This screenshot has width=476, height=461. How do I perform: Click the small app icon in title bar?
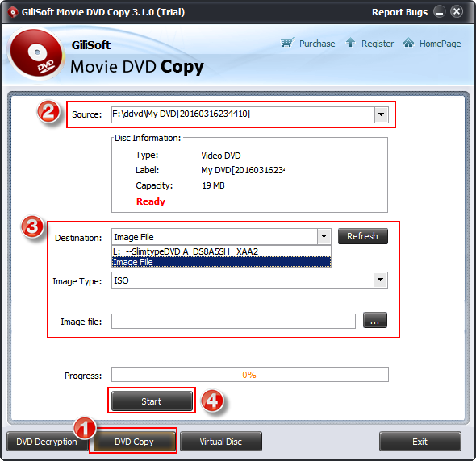(13, 12)
